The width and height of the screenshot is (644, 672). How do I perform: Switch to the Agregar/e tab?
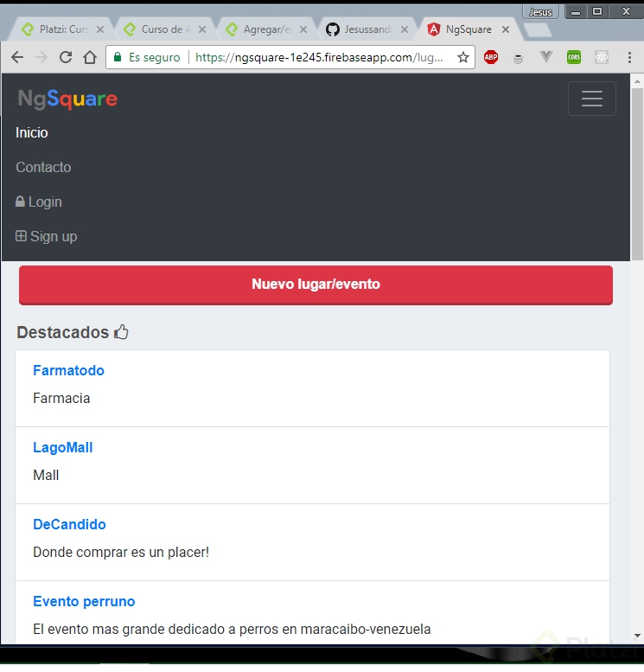[267, 29]
